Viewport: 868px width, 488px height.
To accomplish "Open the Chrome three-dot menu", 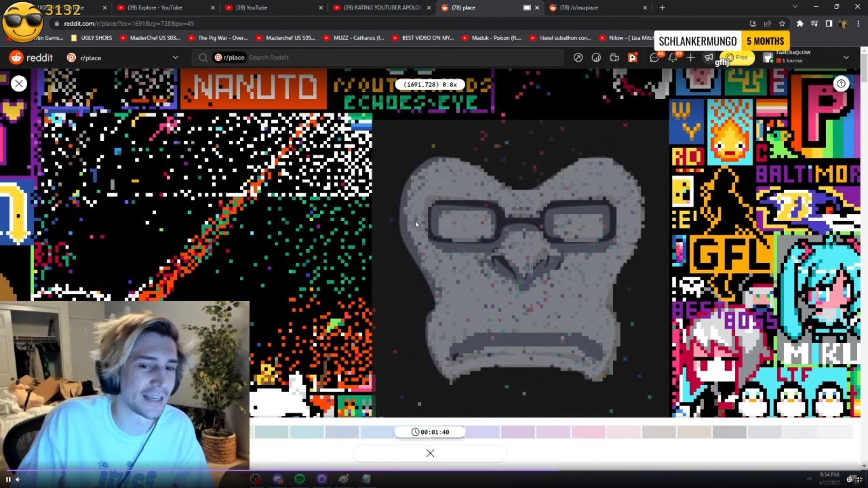I will 857,23.
